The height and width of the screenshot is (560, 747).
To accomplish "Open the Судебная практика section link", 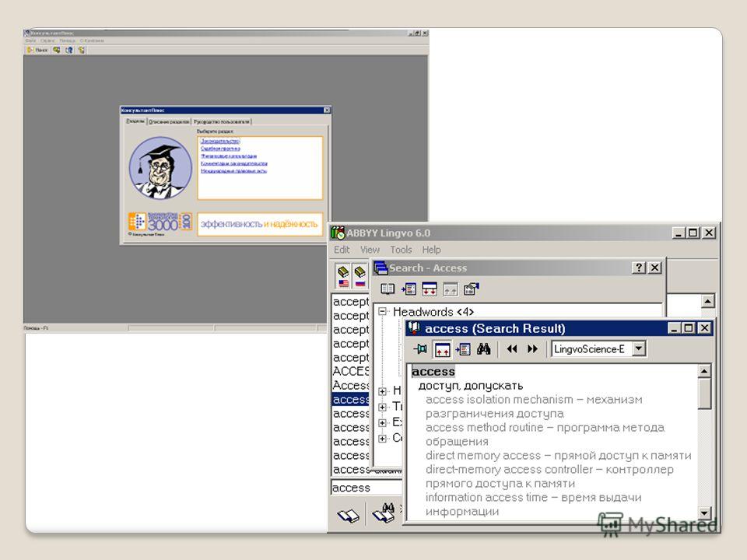I will (x=220, y=149).
